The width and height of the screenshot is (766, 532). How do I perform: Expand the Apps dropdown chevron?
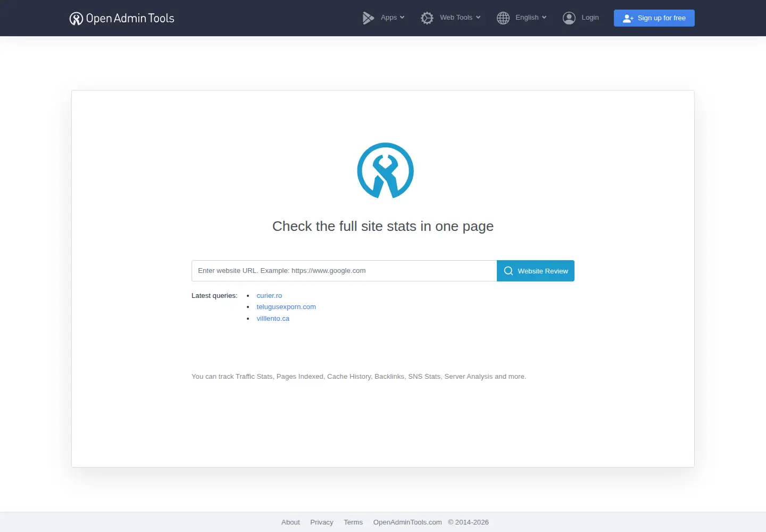pyautogui.click(x=402, y=18)
